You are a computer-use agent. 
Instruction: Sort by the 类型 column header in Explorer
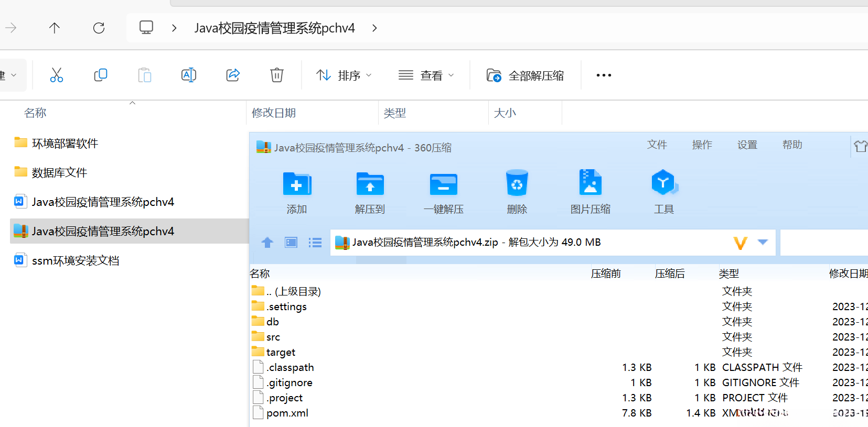[x=394, y=113]
